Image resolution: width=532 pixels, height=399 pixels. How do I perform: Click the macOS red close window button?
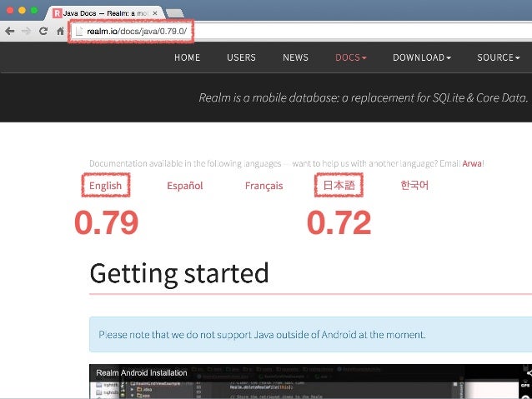click(10, 10)
